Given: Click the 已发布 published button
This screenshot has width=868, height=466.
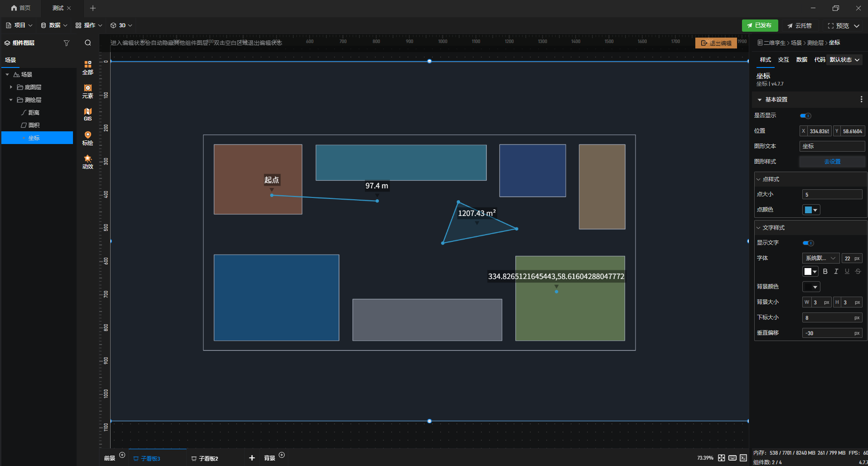Looking at the screenshot, I should tap(760, 25).
